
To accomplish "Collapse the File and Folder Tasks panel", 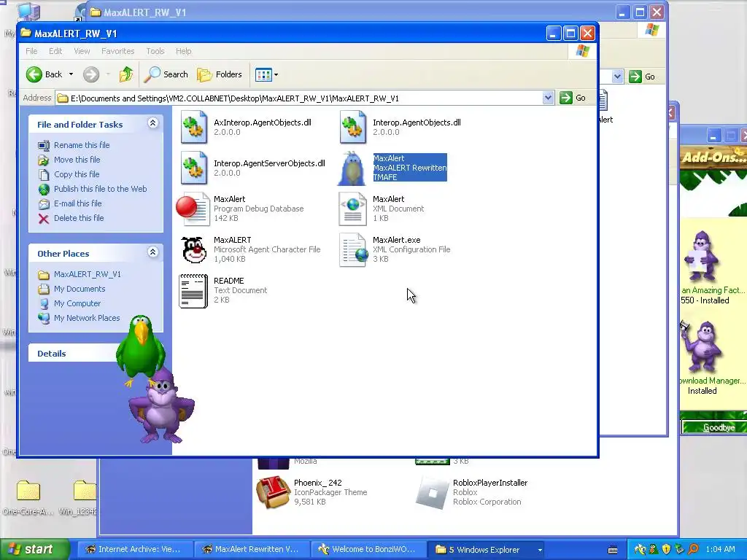I will (152, 123).
